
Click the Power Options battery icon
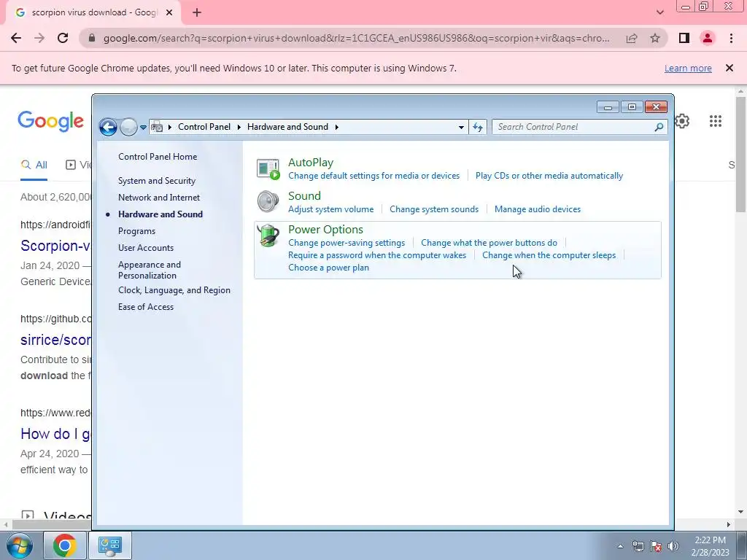pyautogui.click(x=268, y=236)
